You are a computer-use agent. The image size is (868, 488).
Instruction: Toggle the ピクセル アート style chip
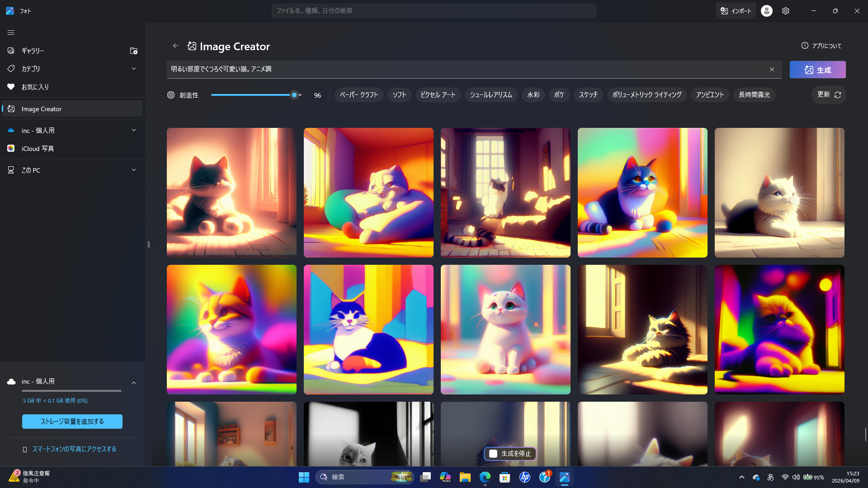(438, 95)
